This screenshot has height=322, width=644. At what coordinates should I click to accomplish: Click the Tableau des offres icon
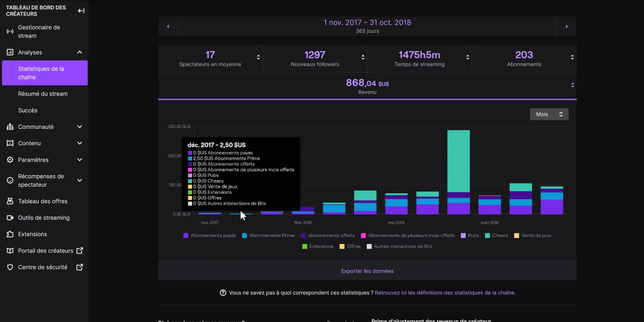click(10, 201)
